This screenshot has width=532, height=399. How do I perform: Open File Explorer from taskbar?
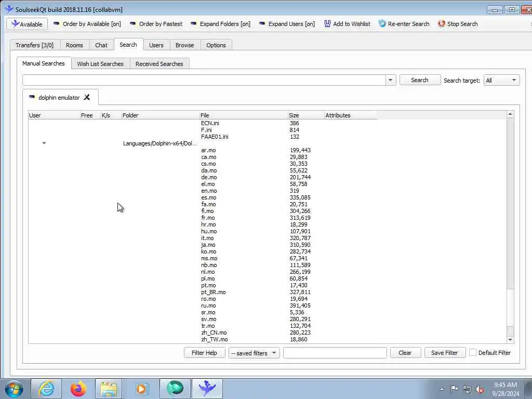(108, 389)
